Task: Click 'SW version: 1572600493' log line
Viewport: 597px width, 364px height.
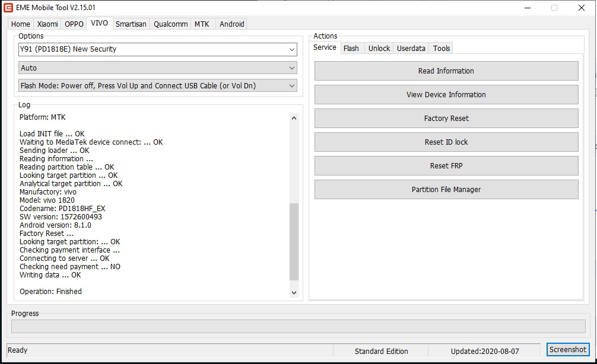Action: pyautogui.click(x=61, y=217)
